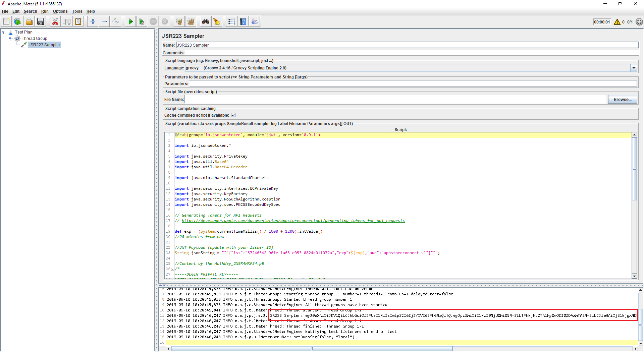The image size is (644, 352).
Task: Click the green Start test run icon
Action: [130, 22]
